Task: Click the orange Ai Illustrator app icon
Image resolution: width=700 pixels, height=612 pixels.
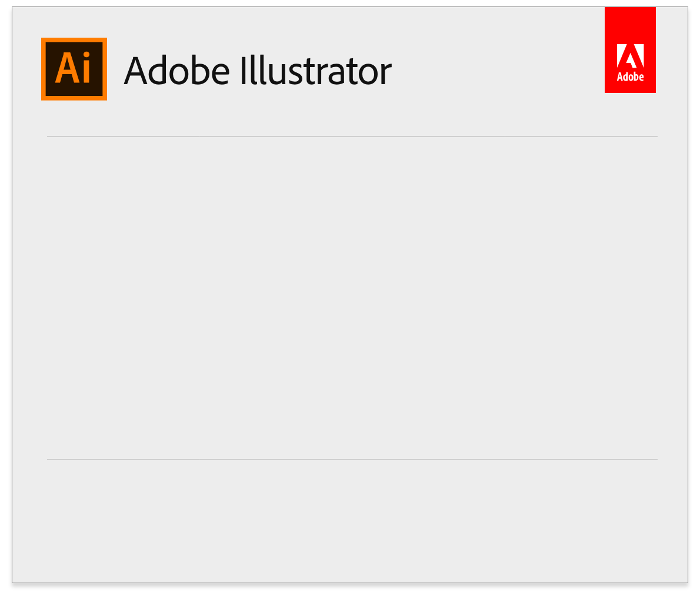Action: [74, 69]
